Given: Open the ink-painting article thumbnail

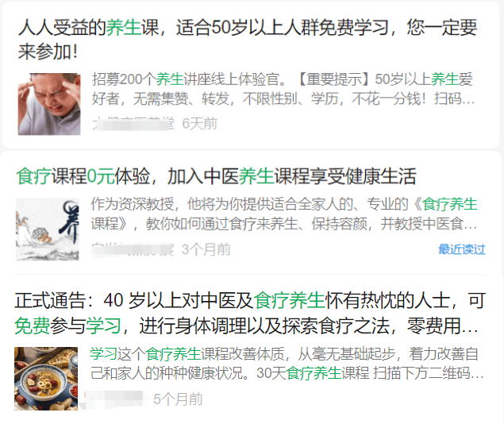Looking at the screenshot, I should 48,229.
